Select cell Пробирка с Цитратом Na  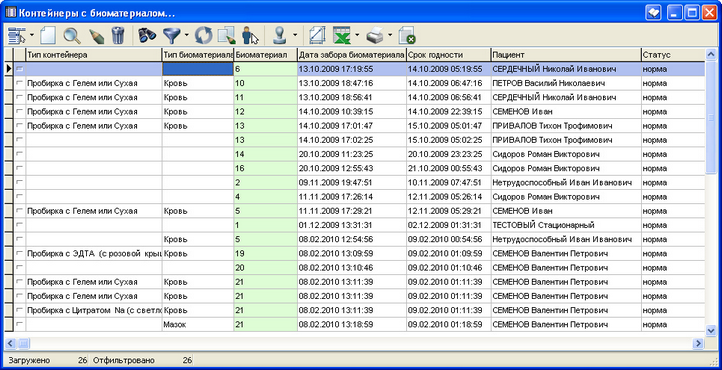93,310
